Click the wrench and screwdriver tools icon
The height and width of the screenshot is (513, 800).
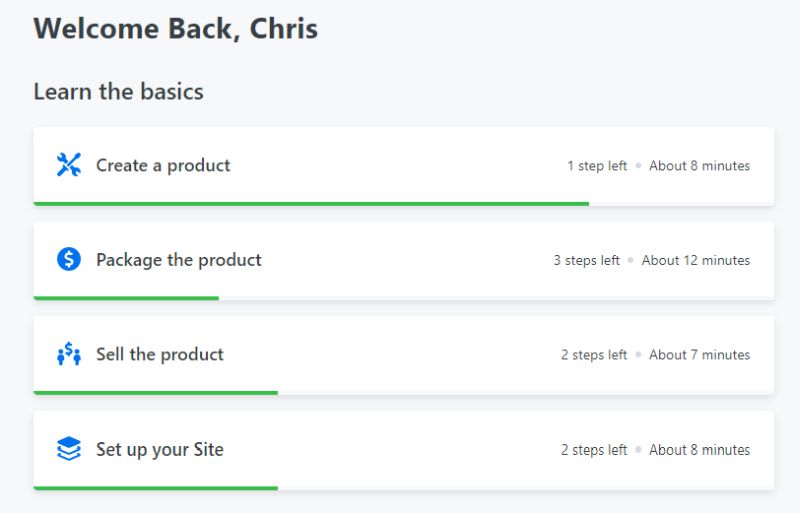point(68,165)
